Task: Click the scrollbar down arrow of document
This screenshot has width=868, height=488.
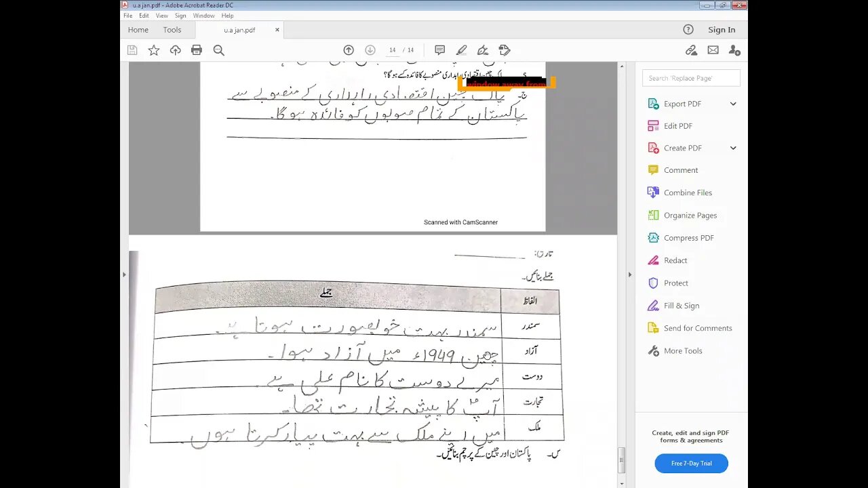Action: click(x=621, y=483)
